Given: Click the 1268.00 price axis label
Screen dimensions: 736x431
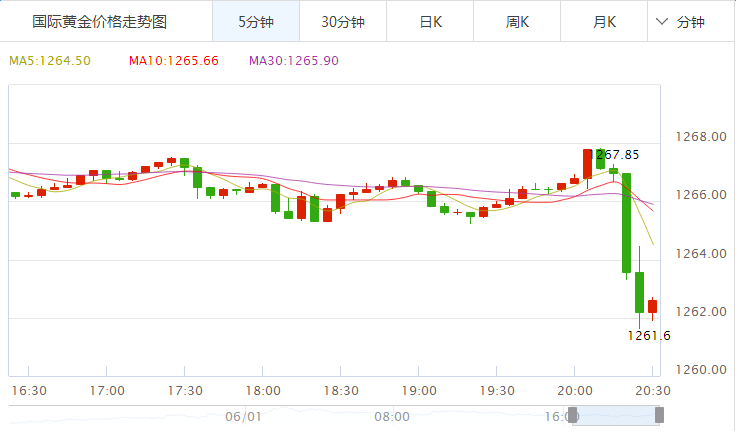Looking at the screenshot, I should pyautogui.click(x=701, y=137).
